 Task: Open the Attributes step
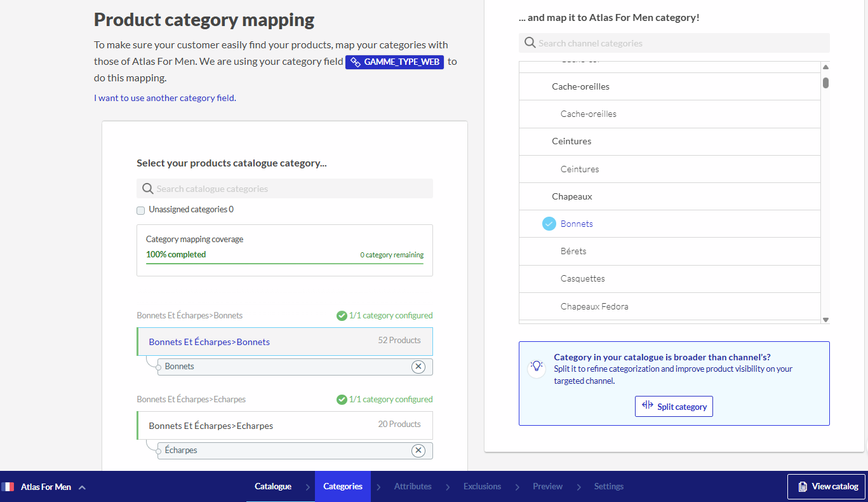413,487
